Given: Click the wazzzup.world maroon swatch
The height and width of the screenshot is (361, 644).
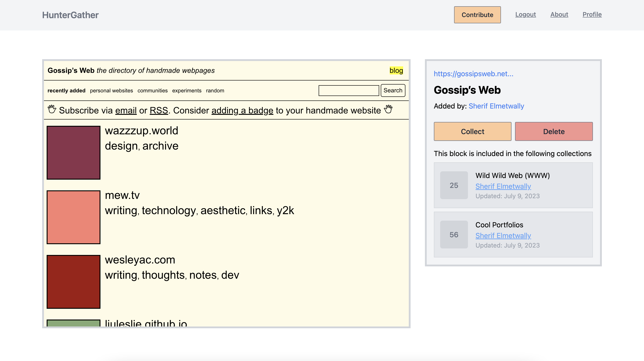Looking at the screenshot, I should (74, 153).
